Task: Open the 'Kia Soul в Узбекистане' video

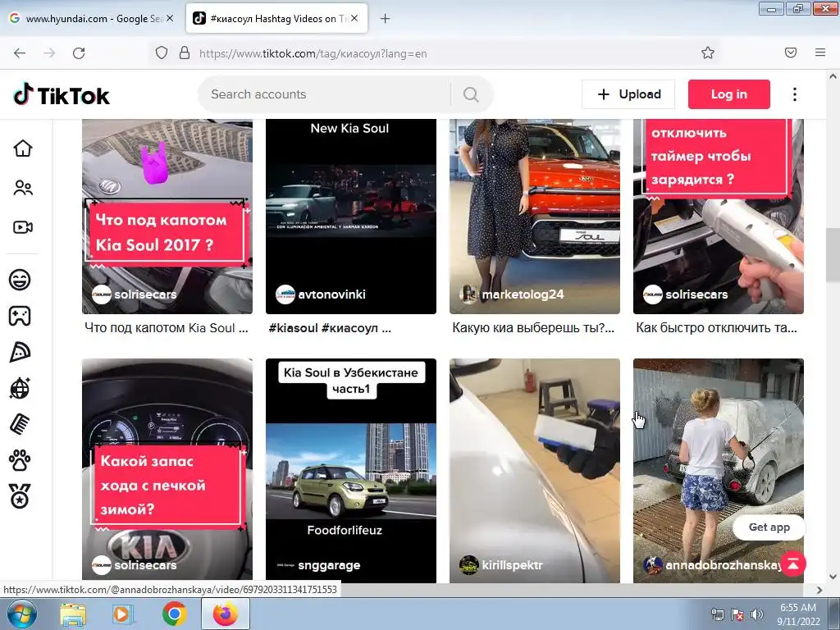Action: click(351, 470)
